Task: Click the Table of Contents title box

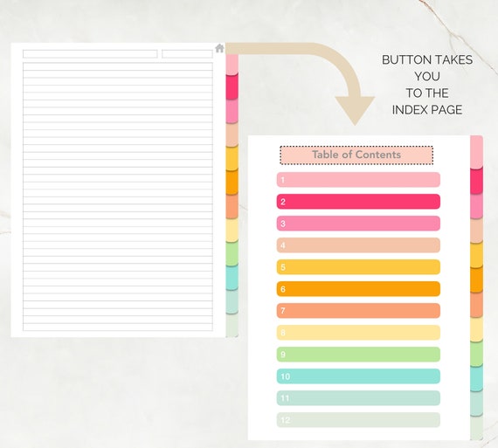Action: (356, 155)
